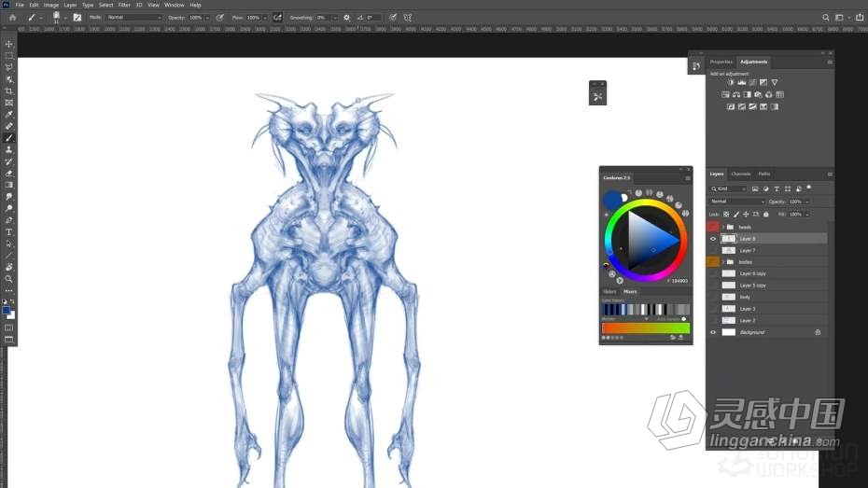The image size is (868, 488).
Task: Open the smoothing options gear
Action: (347, 18)
